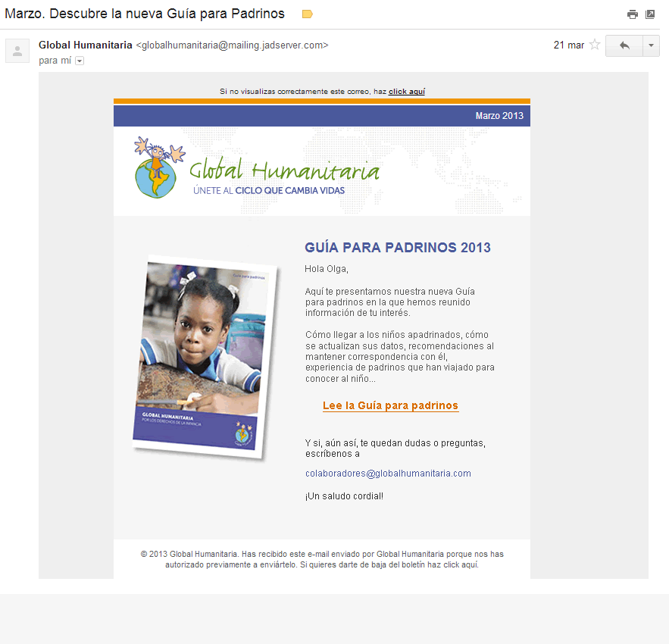Star this email from Global Humanitaria
Viewport: 669px width, 644px height.
[x=595, y=45]
